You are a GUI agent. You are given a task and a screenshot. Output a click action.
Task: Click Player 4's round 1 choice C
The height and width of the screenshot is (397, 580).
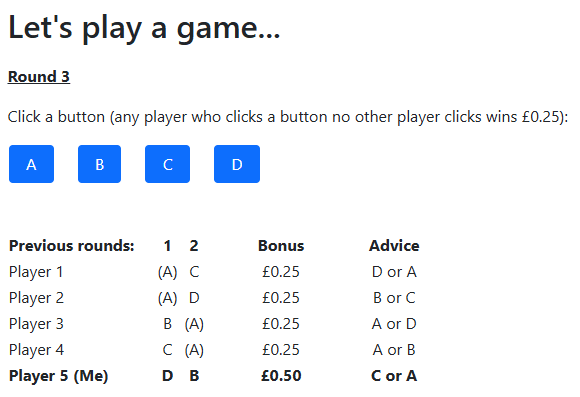pyautogui.click(x=167, y=350)
